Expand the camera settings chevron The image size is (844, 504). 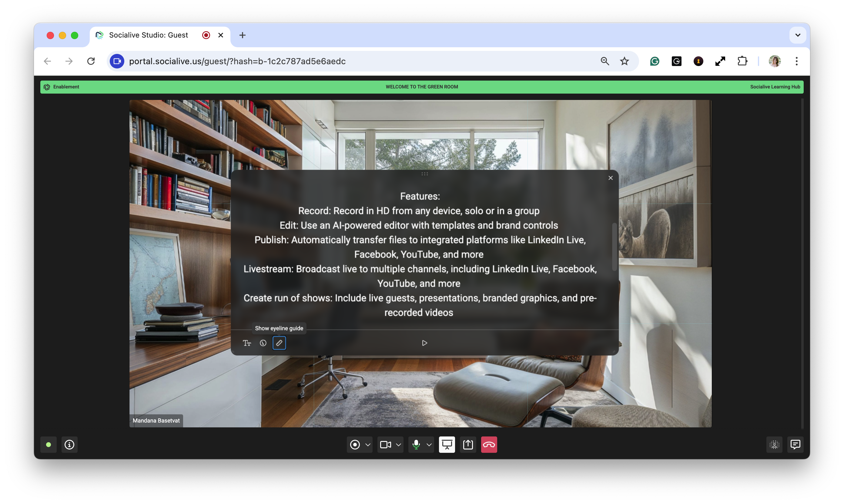[398, 445]
